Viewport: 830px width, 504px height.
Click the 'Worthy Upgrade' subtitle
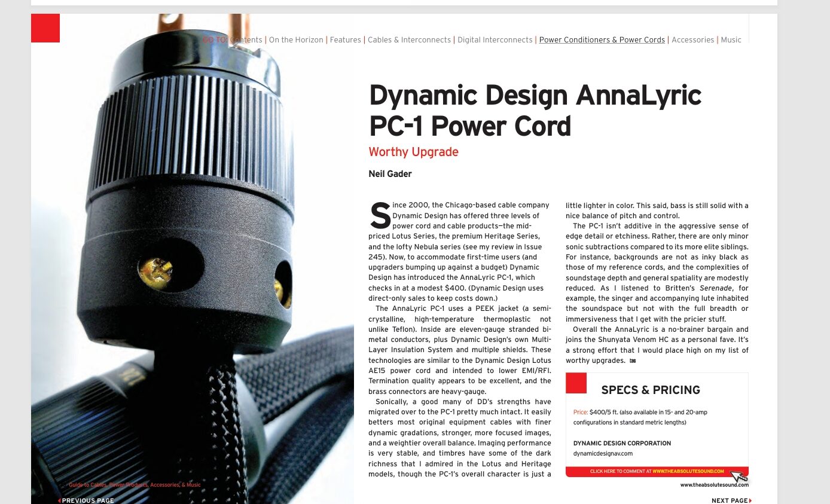(x=414, y=152)
